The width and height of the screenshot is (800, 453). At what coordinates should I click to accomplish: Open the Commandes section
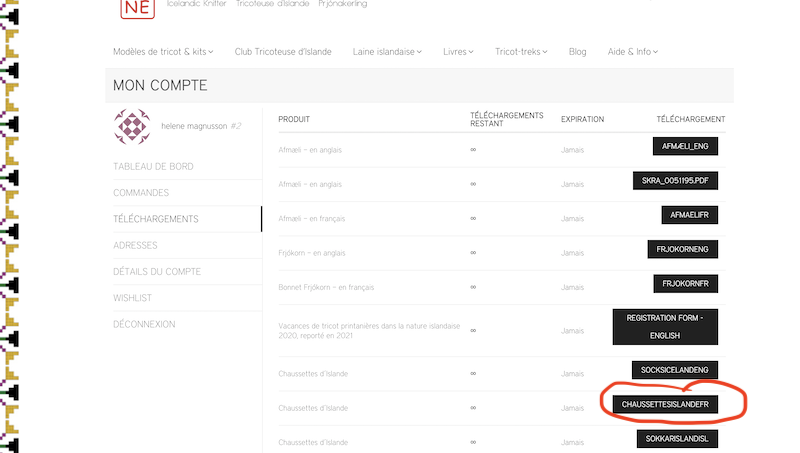click(x=141, y=193)
